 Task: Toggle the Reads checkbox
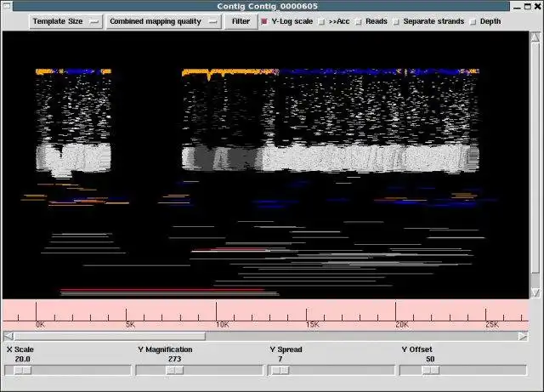click(x=359, y=21)
